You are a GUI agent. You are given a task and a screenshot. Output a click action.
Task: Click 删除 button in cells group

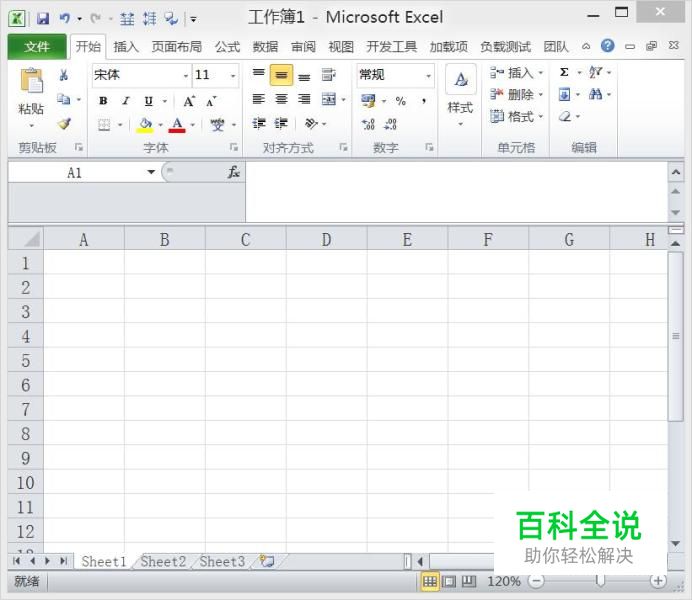(x=516, y=94)
